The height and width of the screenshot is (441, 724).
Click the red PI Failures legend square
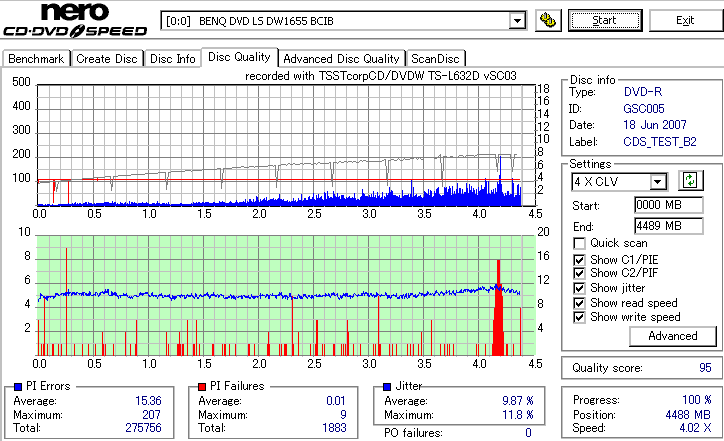coord(202,387)
